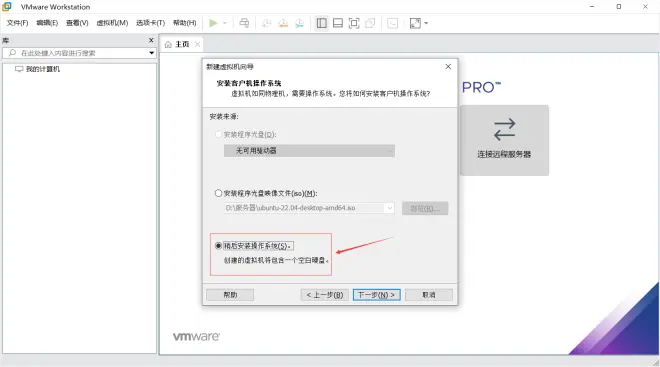Viewport: 660px width, 367px height.
Task: Click the 取消 cancel button
Action: click(429, 295)
